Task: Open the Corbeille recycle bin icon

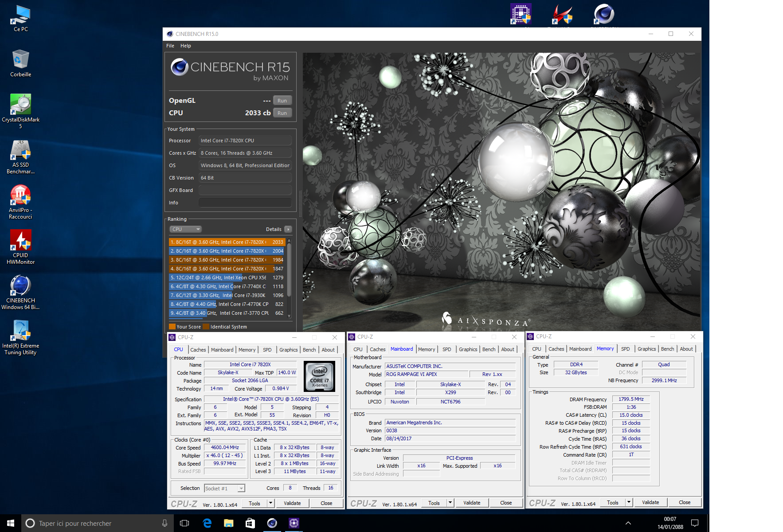Action: pos(20,63)
